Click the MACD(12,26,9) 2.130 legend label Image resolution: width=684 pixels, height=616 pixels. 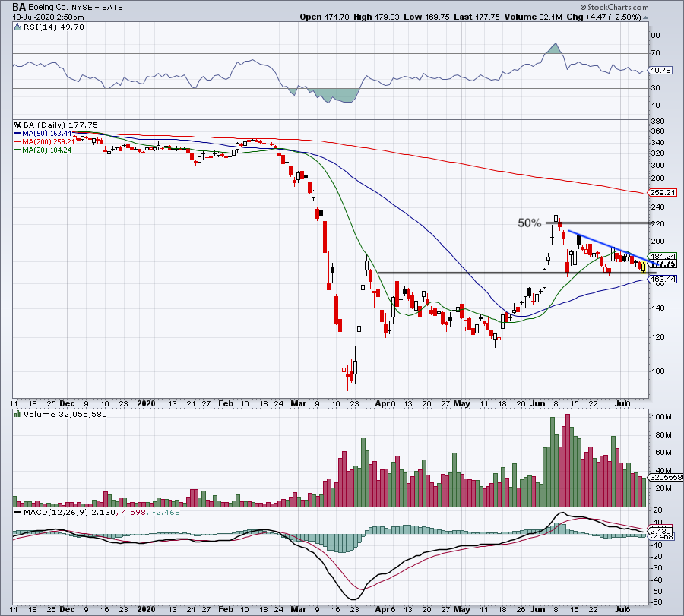(x=70, y=512)
